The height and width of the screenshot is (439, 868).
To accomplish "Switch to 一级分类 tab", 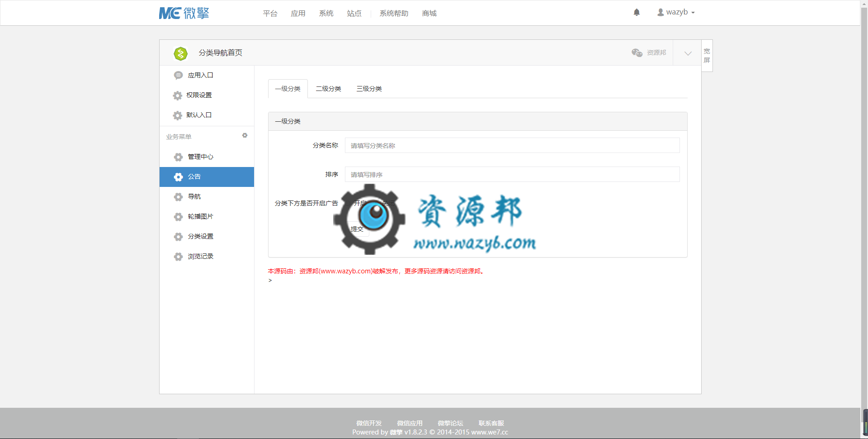I will (x=288, y=89).
